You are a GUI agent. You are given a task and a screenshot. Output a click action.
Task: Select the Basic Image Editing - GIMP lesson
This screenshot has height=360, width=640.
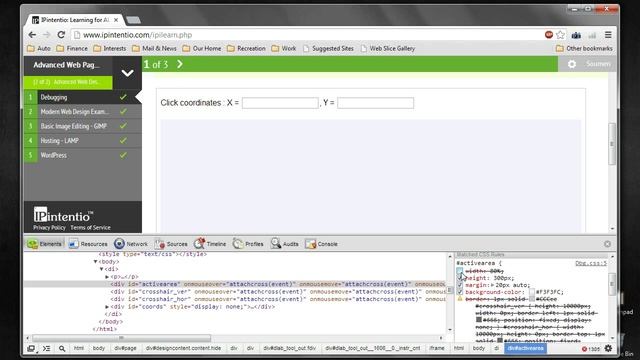pyautogui.click(x=83, y=126)
